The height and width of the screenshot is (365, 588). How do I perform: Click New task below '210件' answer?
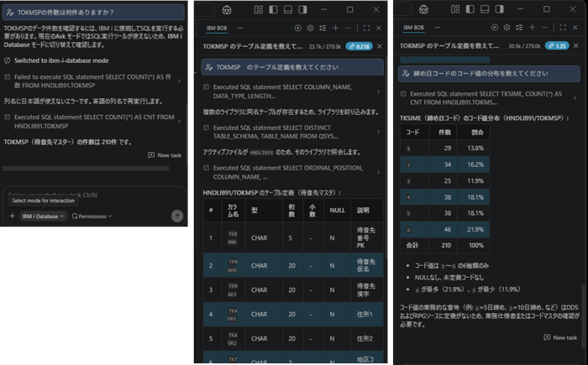coord(165,155)
